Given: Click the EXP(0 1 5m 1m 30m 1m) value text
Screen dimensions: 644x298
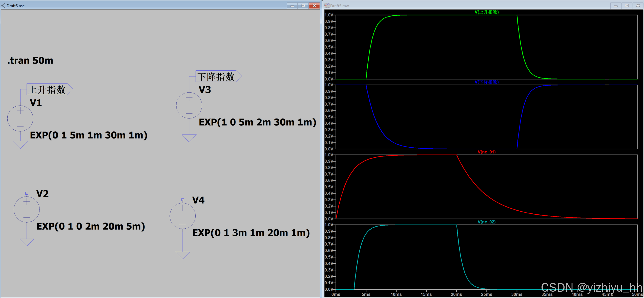Looking at the screenshot, I should pyautogui.click(x=89, y=135).
